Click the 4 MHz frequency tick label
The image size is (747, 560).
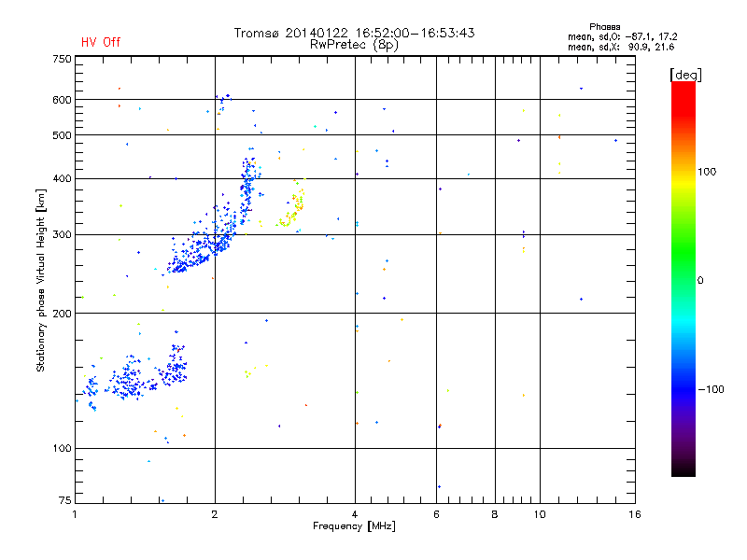[x=355, y=514]
